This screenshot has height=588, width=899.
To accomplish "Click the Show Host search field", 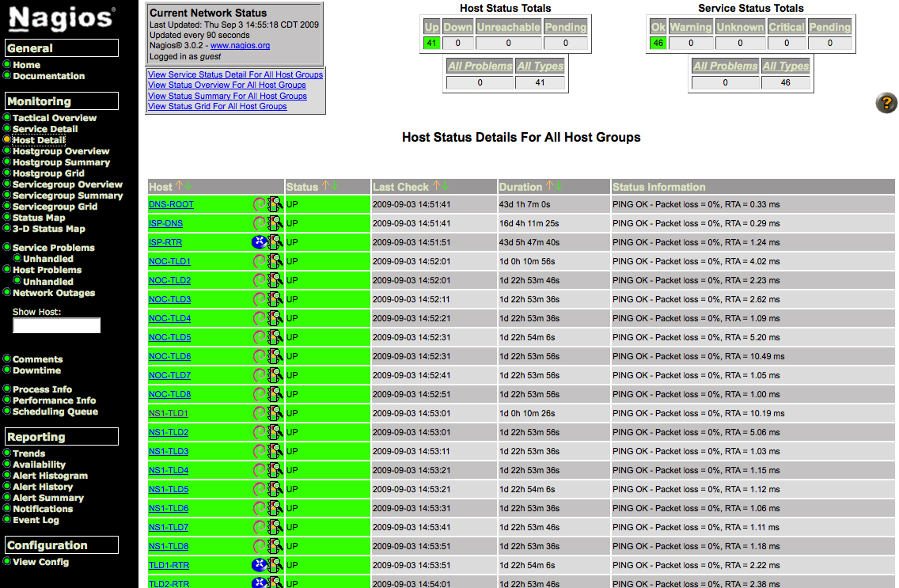I will (56, 325).
